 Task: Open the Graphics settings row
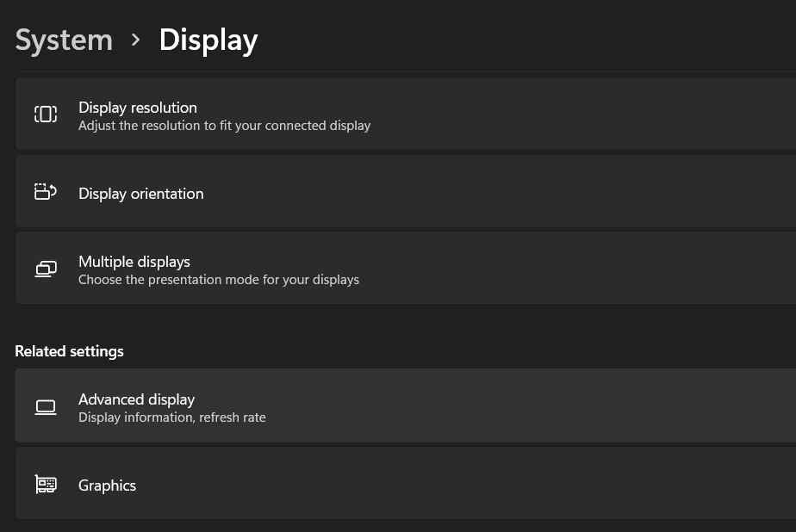coord(406,483)
